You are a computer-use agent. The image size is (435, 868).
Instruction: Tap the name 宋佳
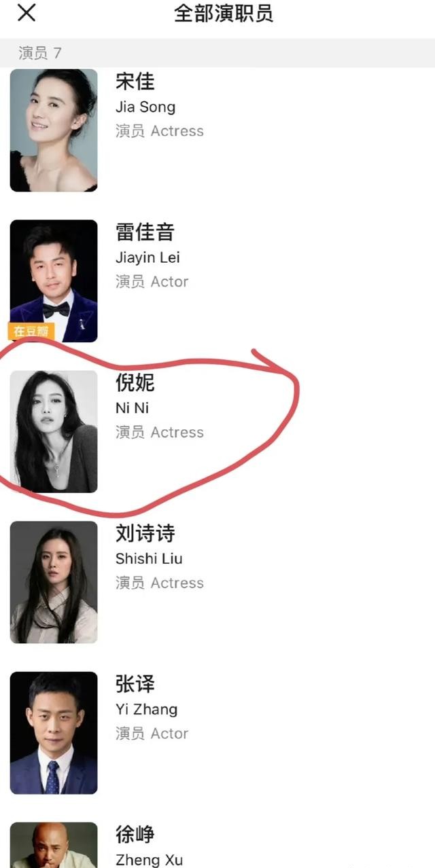pyautogui.click(x=135, y=82)
